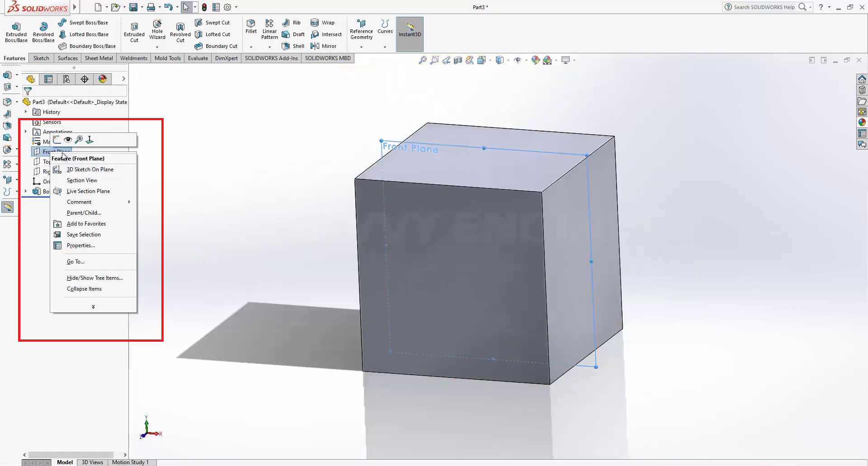Viewport: 868px width, 466px height.
Task: Toggle Front Plane visibility eye icon
Action: tap(68, 140)
